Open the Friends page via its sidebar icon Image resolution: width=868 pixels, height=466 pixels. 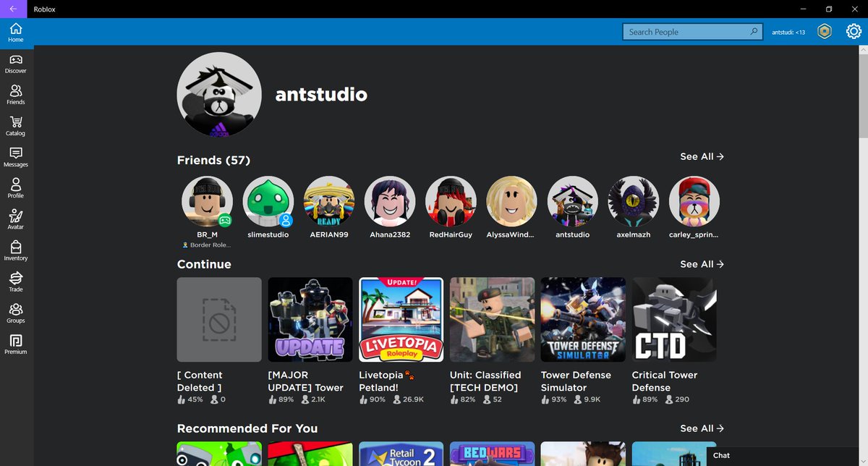(15, 93)
